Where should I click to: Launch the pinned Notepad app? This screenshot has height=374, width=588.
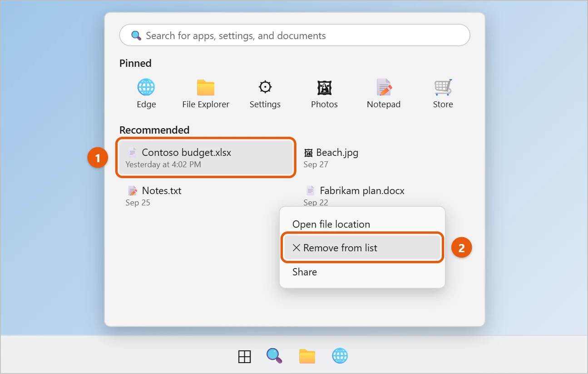[384, 94]
